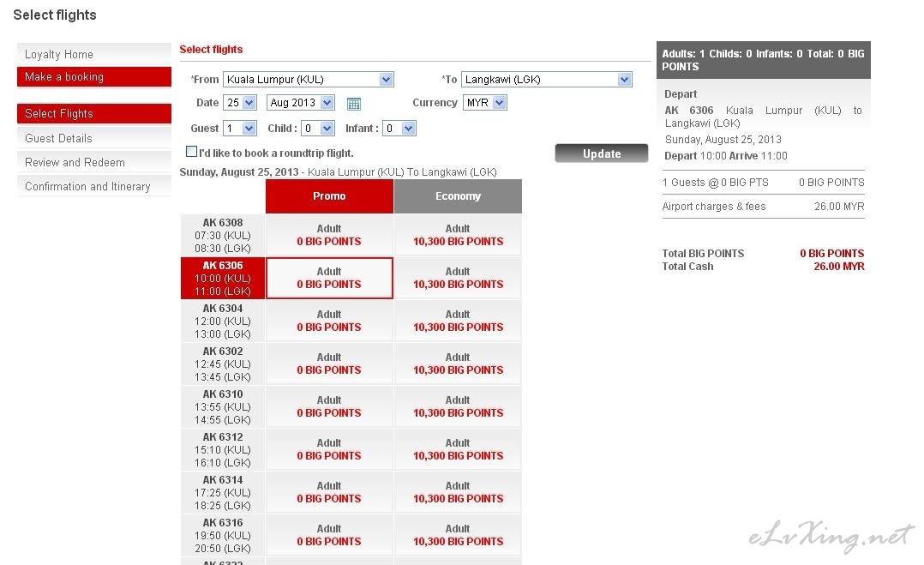Image resolution: width=924 pixels, height=565 pixels.
Task: Click flight AK 6308 07:30 row label
Action: coord(223,235)
